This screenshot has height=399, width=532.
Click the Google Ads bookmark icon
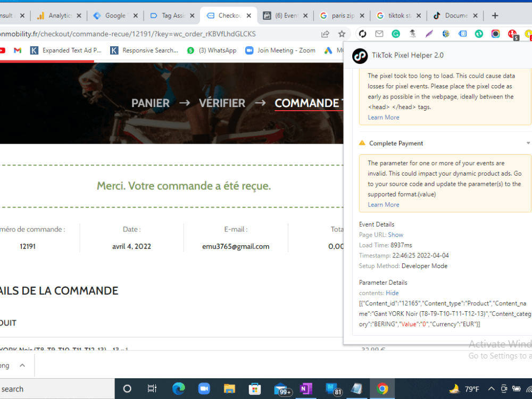[328, 50]
